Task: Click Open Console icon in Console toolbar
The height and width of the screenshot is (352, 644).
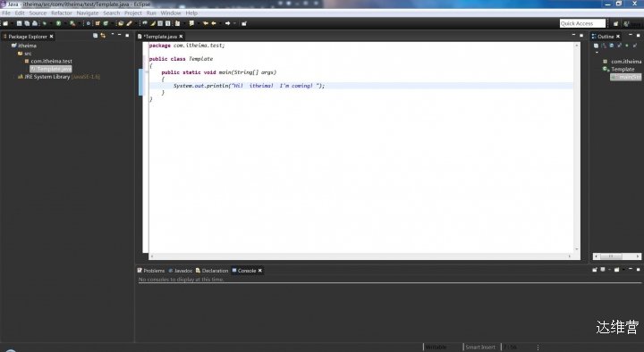Action: pos(616,270)
